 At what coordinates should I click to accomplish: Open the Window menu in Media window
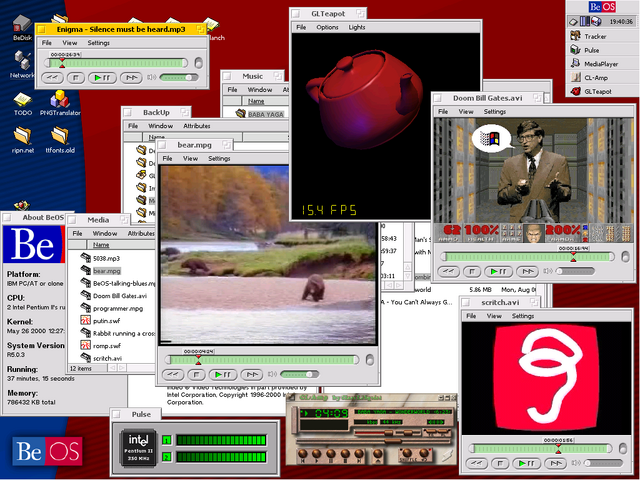[x=104, y=233]
